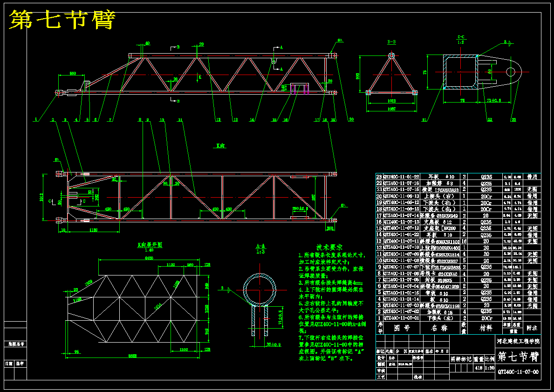Viewport: 554px width, 392px height.
Task: Click the 材料 column header
Action: (486, 328)
